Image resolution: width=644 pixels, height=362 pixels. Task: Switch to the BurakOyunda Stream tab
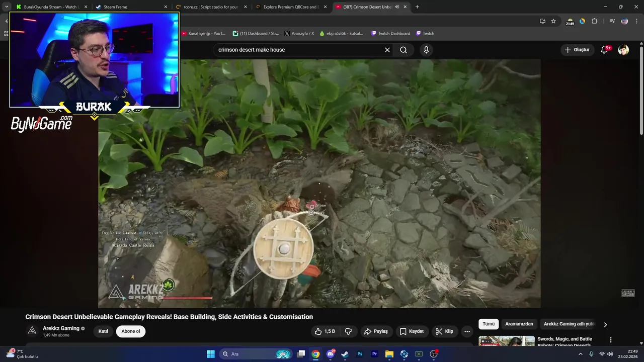pos(51,7)
